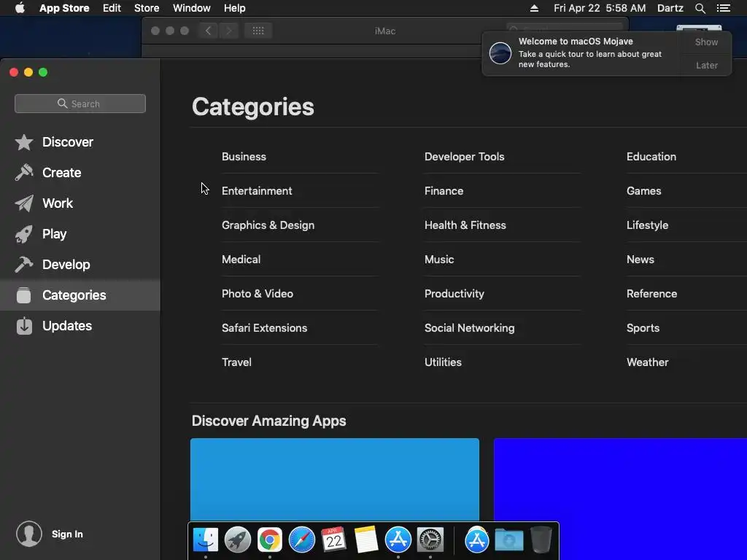Open the Trash in the Dock
Viewport: 747px width, 560px height.
pos(541,540)
